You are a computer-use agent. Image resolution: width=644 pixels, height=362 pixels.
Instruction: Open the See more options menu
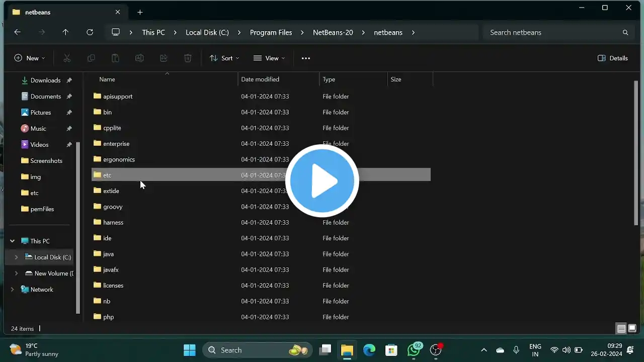click(306, 58)
